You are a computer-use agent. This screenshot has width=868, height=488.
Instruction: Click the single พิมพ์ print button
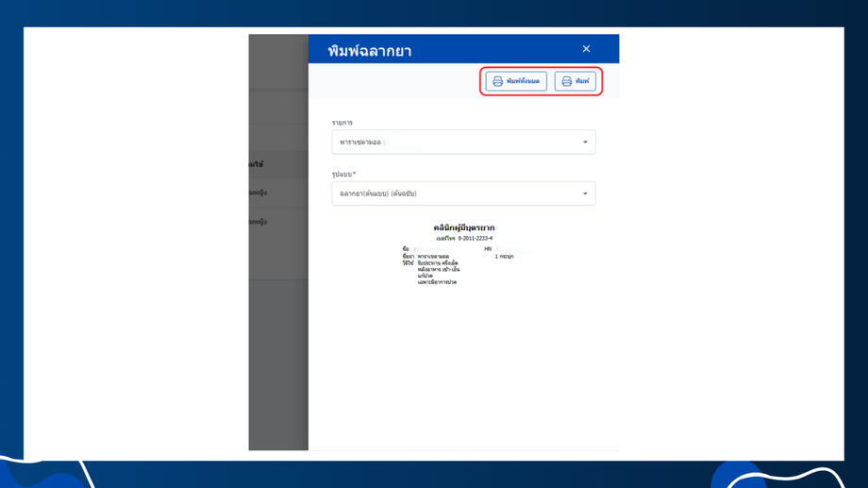(x=576, y=81)
